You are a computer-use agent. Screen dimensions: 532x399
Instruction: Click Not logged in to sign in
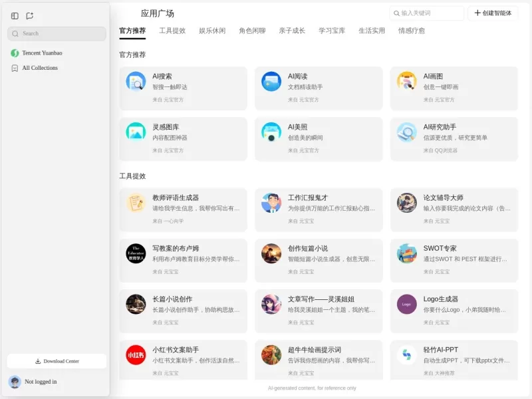tap(40, 382)
